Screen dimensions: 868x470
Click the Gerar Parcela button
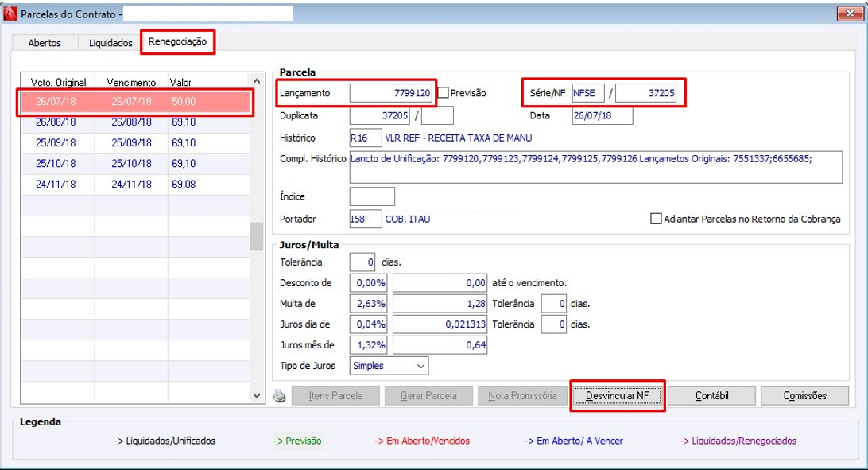pyautogui.click(x=428, y=396)
